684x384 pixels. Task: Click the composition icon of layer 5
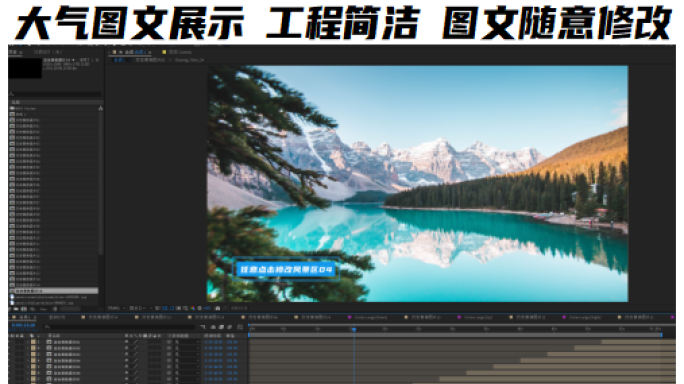(x=49, y=367)
